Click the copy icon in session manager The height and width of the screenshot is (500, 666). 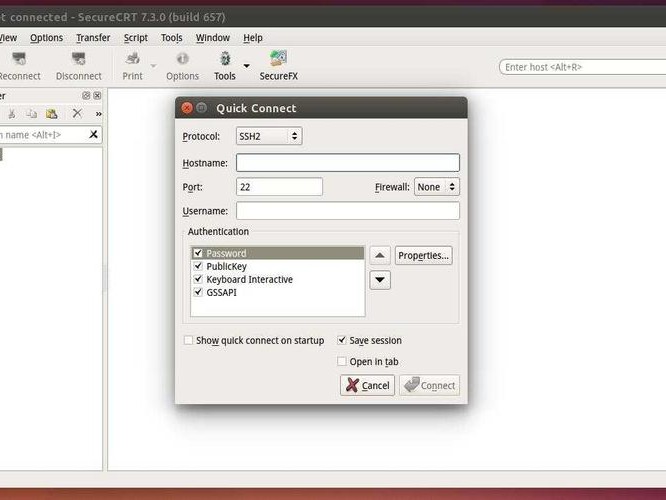31,113
